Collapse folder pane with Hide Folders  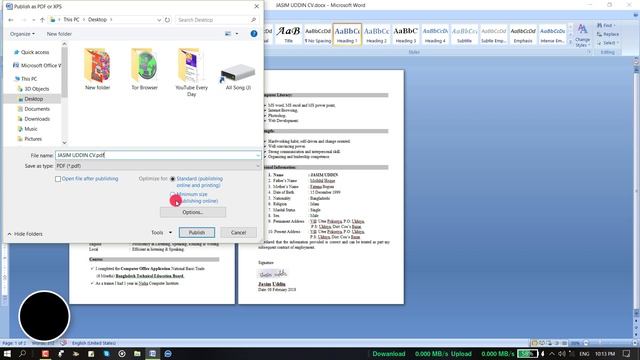[x=25, y=234]
